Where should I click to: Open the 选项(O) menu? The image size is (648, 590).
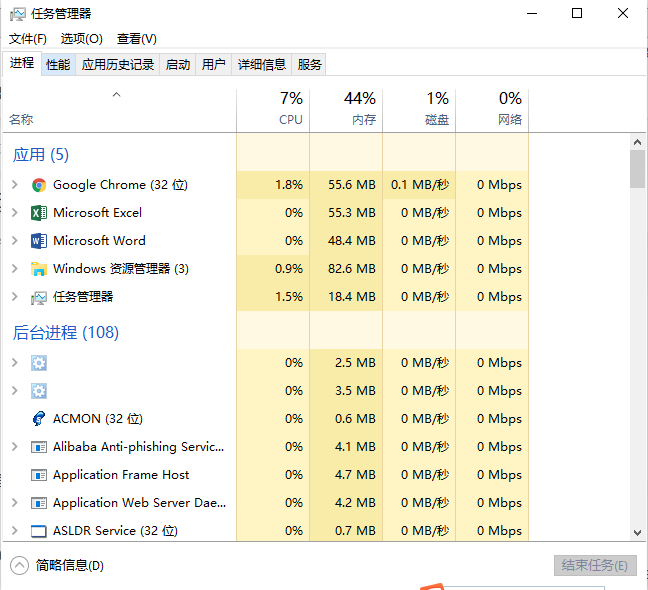pos(81,39)
